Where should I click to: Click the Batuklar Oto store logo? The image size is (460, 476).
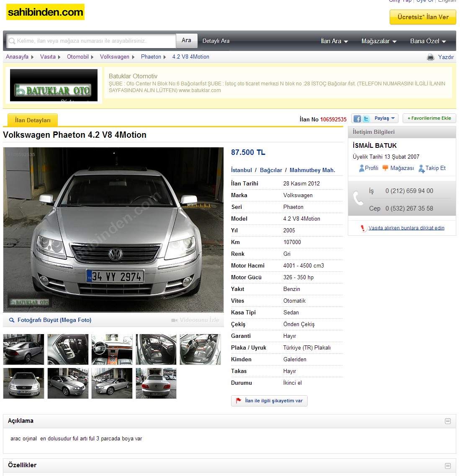coord(54,85)
